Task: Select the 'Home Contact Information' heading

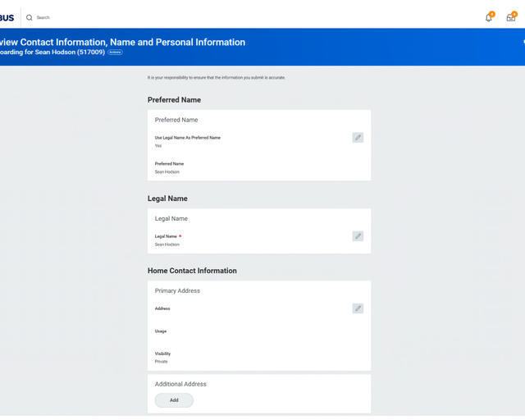Action: [x=192, y=271]
